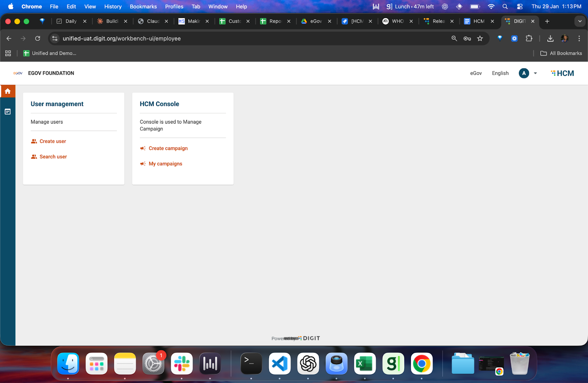The height and width of the screenshot is (383, 588).
Task: Open the My campaigns link
Action: click(165, 164)
